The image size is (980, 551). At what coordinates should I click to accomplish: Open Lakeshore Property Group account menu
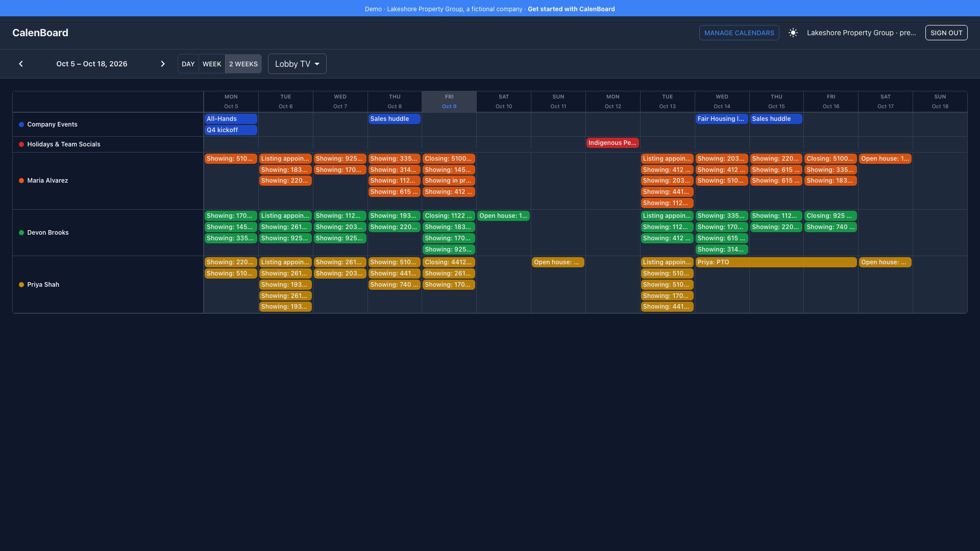pyautogui.click(x=861, y=33)
